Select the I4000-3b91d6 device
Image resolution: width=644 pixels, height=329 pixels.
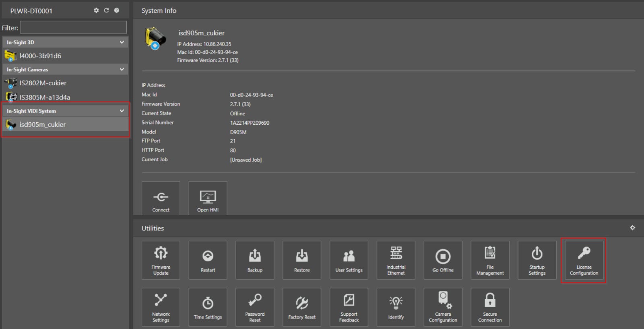pyautogui.click(x=40, y=56)
